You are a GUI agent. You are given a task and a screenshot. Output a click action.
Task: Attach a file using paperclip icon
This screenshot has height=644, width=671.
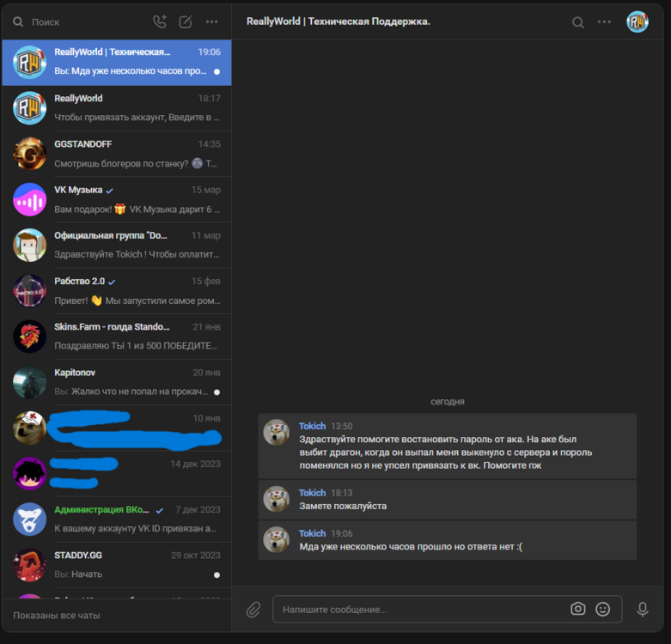(x=253, y=610)
